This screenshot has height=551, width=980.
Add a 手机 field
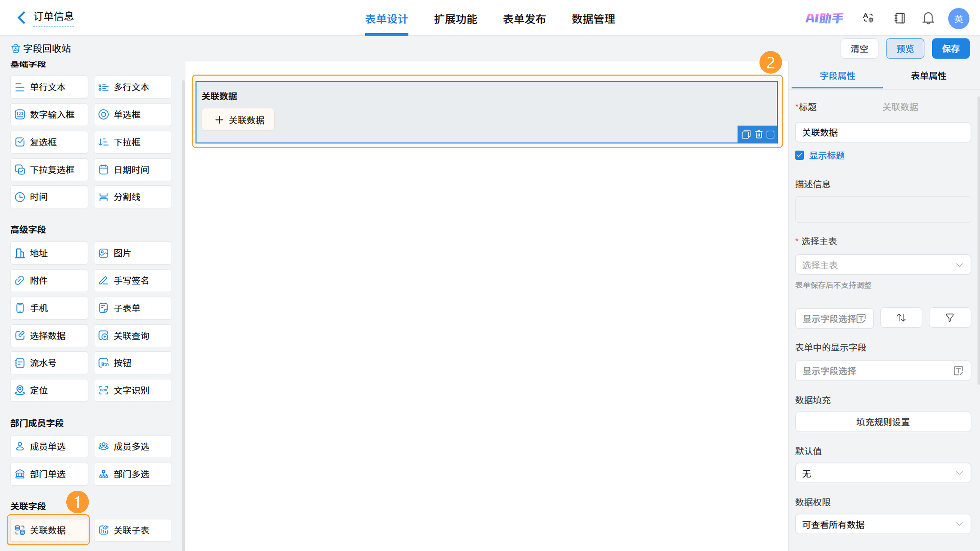[x=49, y=308]
